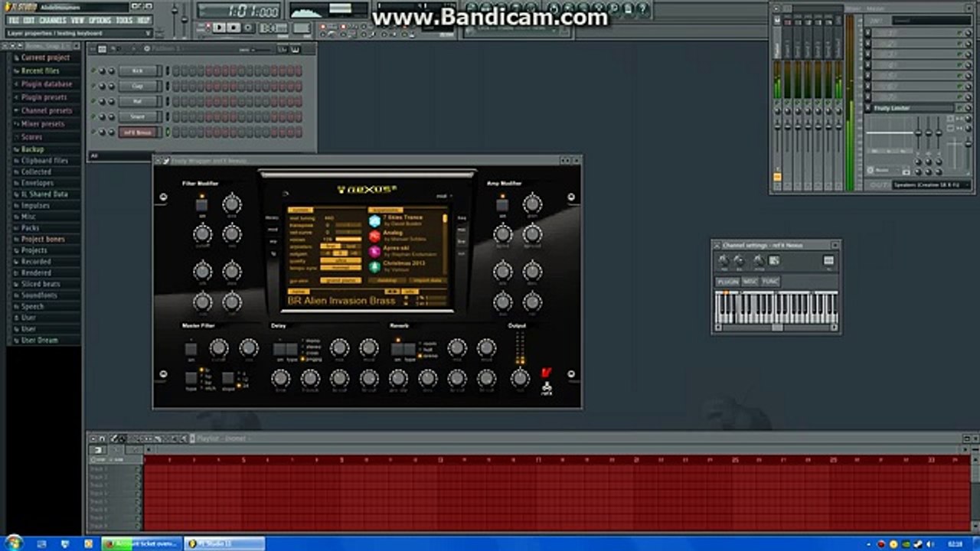The image size is (980, 551).
Task: Expand Plugin presets folder in browser
Action: coord(44,97)
